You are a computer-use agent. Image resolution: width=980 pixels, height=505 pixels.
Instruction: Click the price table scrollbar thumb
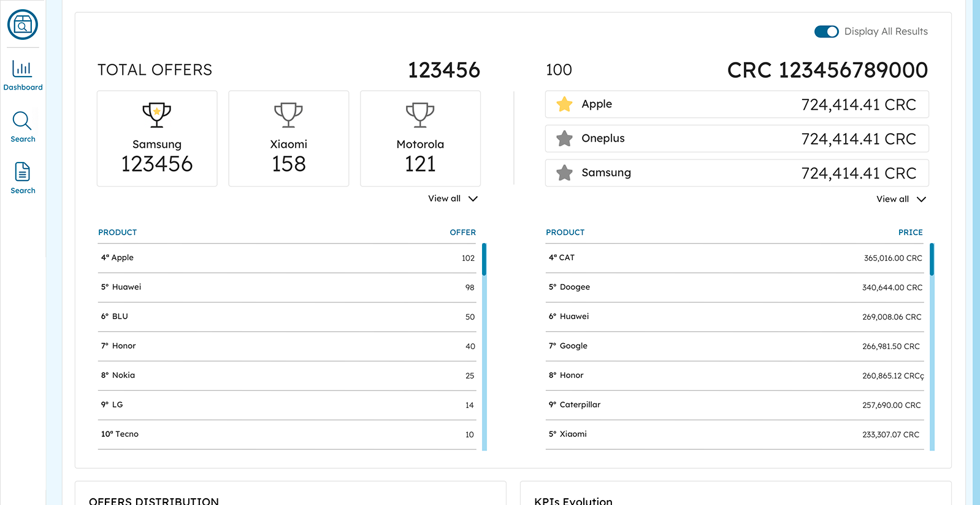(x=932, y=259)
